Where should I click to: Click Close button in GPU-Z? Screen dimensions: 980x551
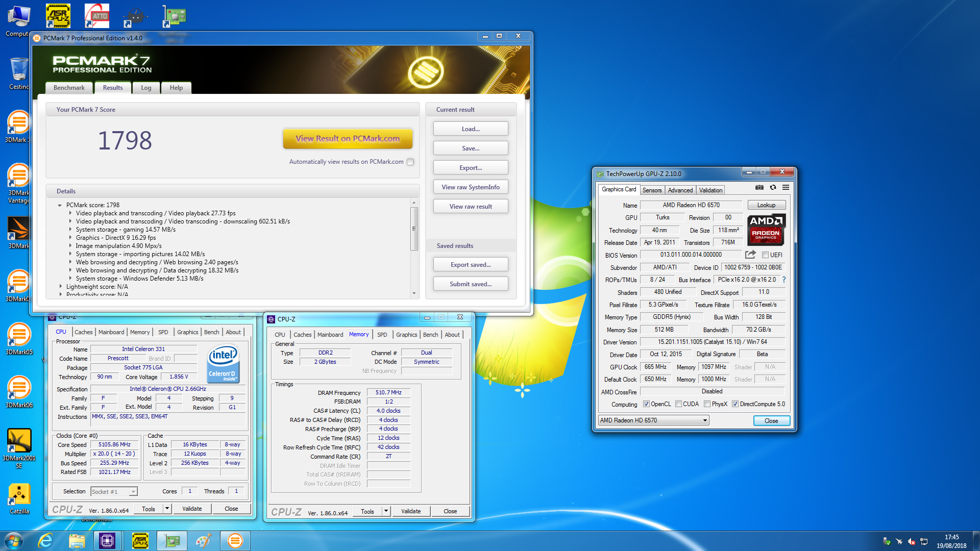tap(771, 421)
